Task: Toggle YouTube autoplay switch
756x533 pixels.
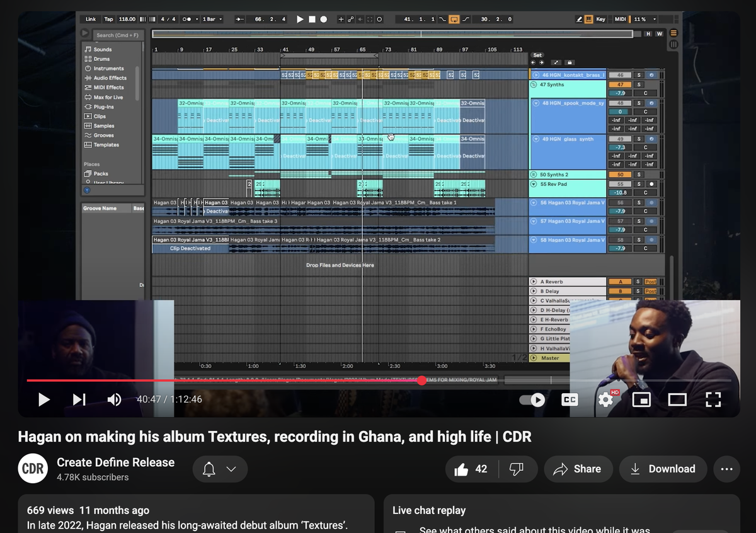Action: pyautogui.click(x=532, y=399)
